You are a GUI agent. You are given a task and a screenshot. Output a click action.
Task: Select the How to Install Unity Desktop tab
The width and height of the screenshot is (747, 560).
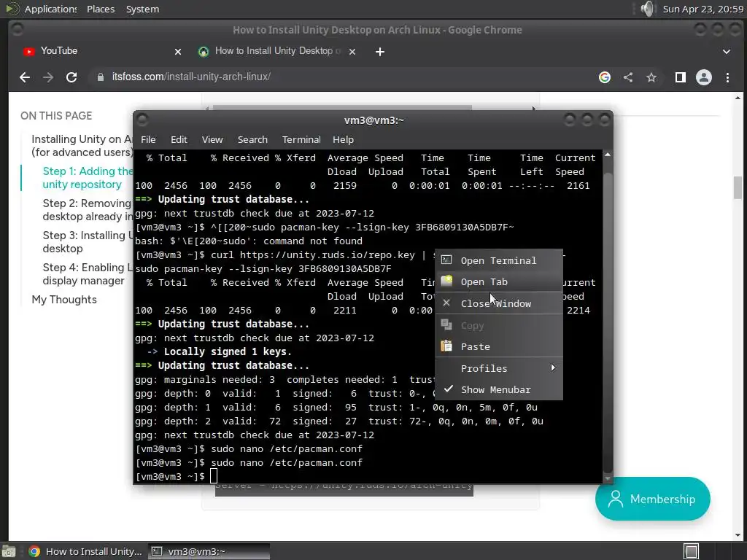[x=276, y=51]
